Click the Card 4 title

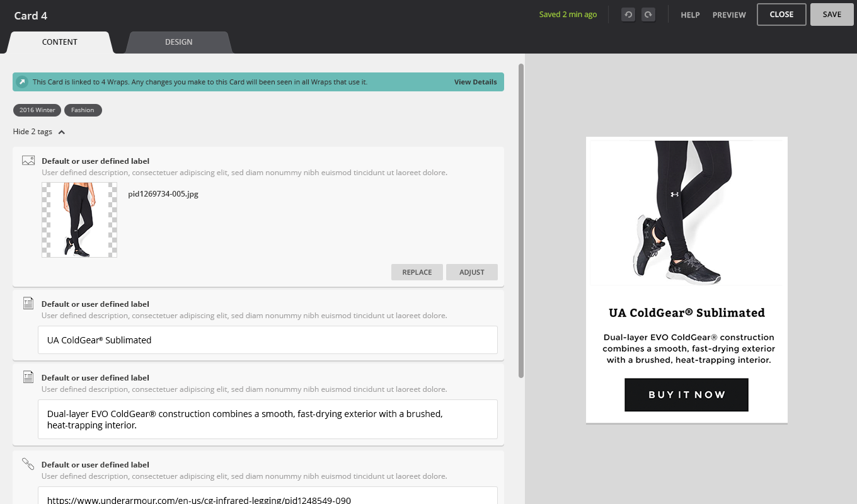(x=31, y=16)
